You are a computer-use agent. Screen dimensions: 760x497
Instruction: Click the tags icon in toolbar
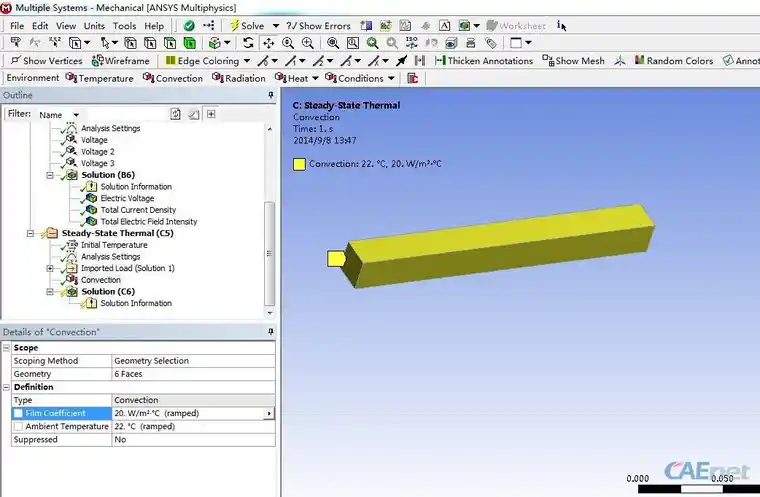click(491, 43)
